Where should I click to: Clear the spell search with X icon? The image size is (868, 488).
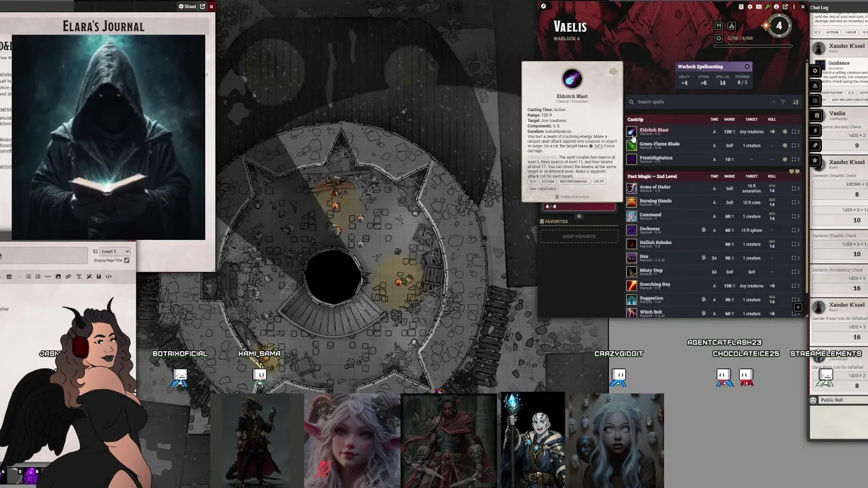[774, 102]
